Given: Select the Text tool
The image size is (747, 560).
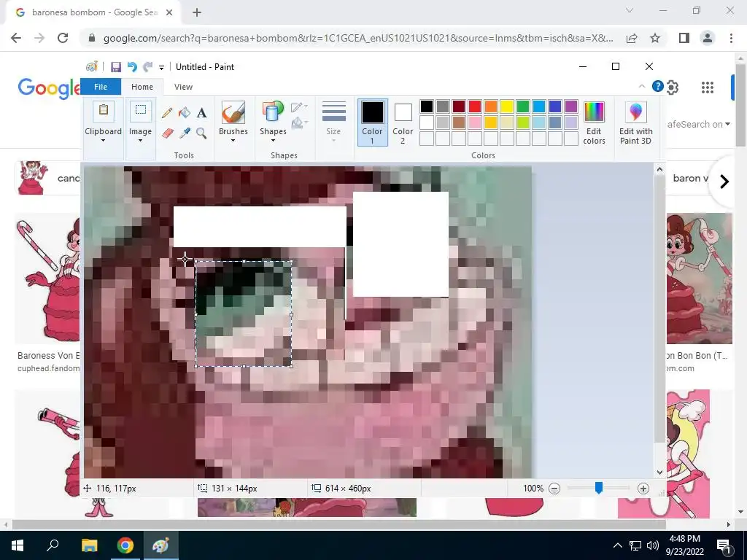Looking at the screenshot, I should tap(201, 113).
